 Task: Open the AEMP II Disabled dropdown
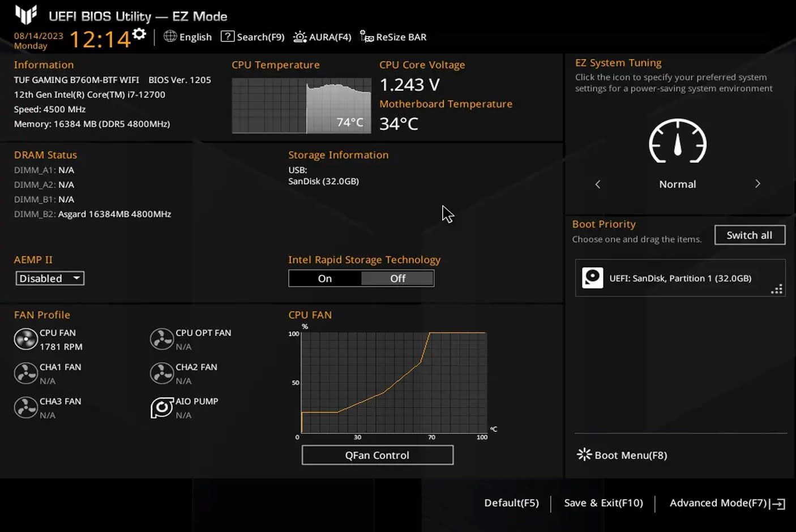[x=49, y=278]
